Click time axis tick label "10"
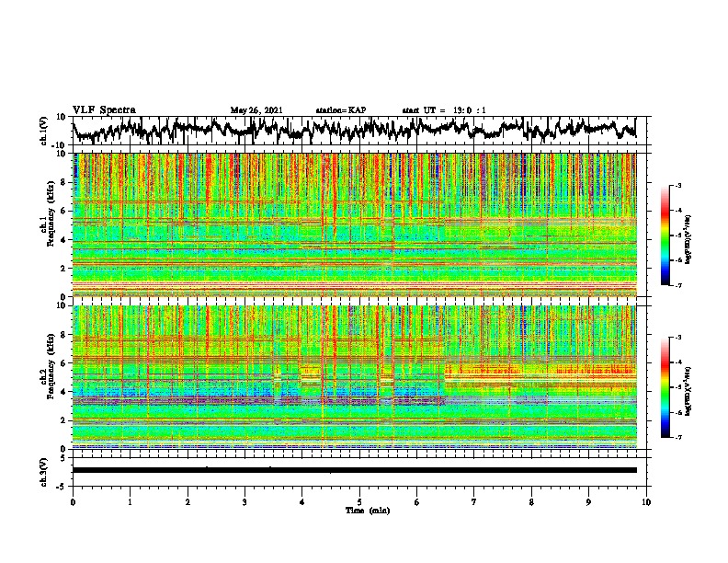The image size is (728, 563). 646,502
